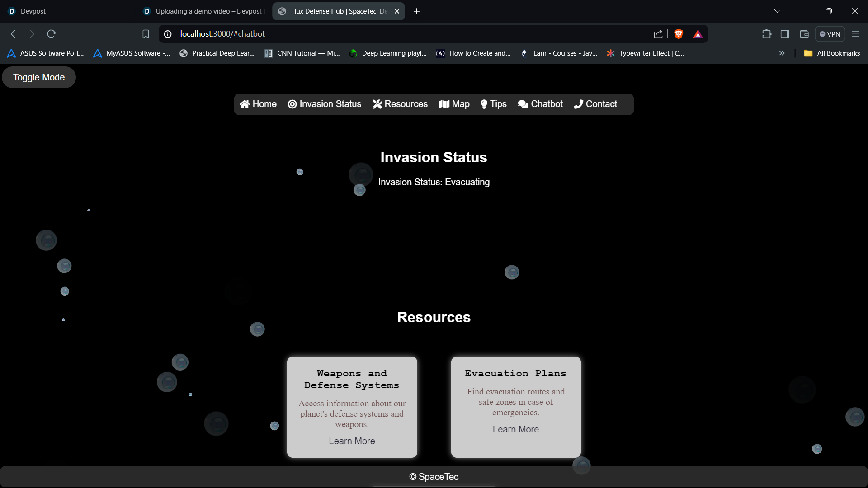Open the extensions puzzle icon
The height and width of the screenshot is (488, 868).
pos(767,34)
